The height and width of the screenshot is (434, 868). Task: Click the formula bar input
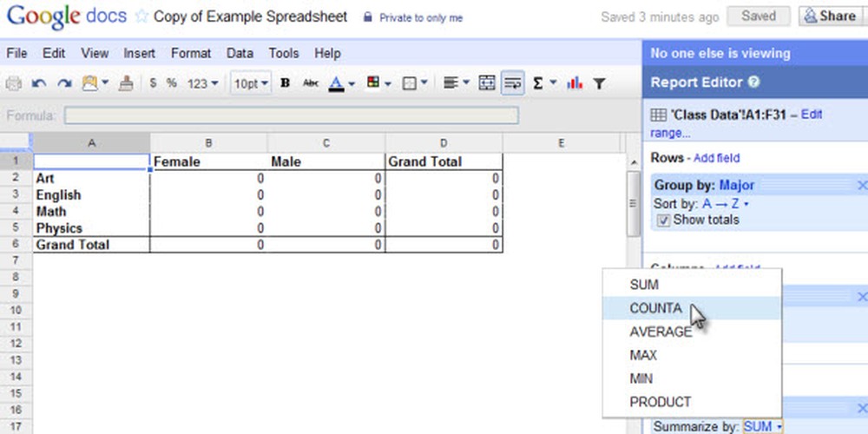point(291,115)
